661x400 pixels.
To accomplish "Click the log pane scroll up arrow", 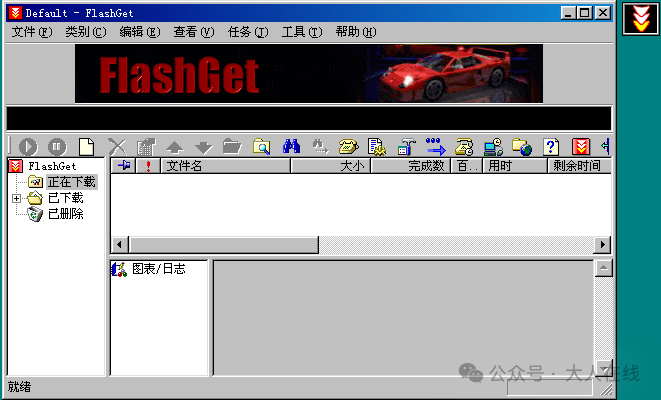I will (604, 268).
